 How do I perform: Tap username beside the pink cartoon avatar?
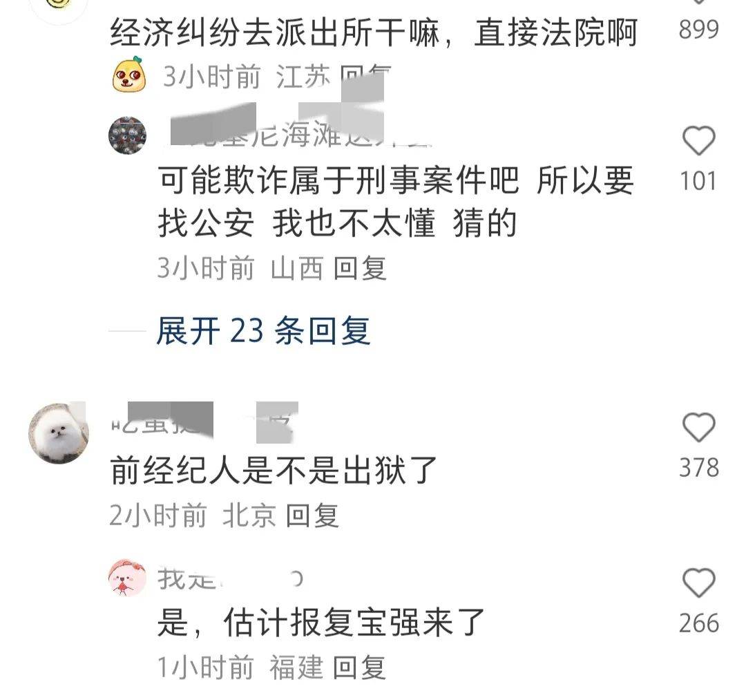tap(231, 578)
